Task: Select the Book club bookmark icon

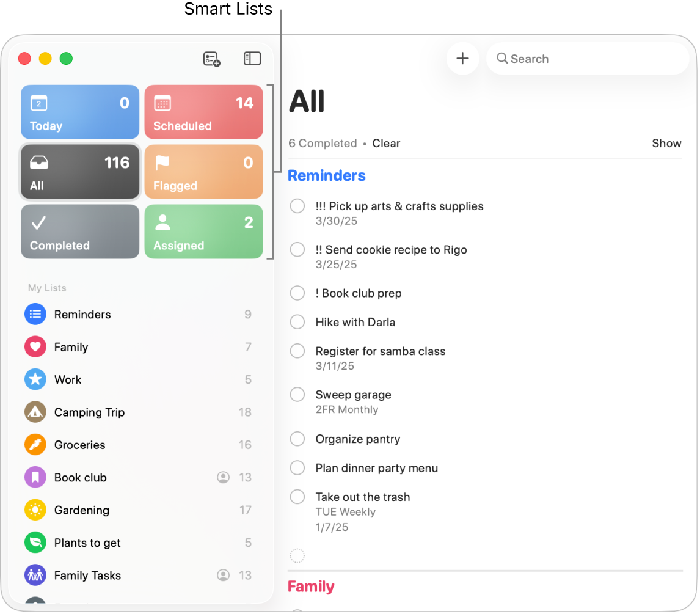Action: click(35, 477)
